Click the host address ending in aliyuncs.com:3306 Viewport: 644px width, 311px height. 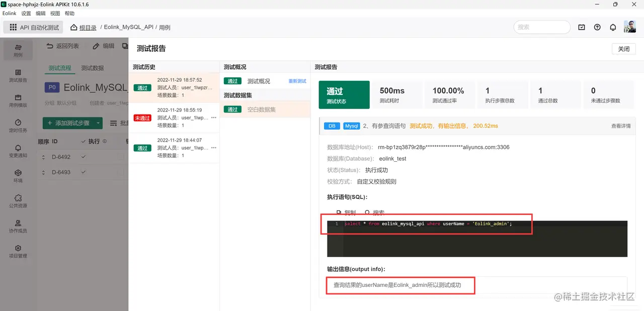click(x=444, y=147)
